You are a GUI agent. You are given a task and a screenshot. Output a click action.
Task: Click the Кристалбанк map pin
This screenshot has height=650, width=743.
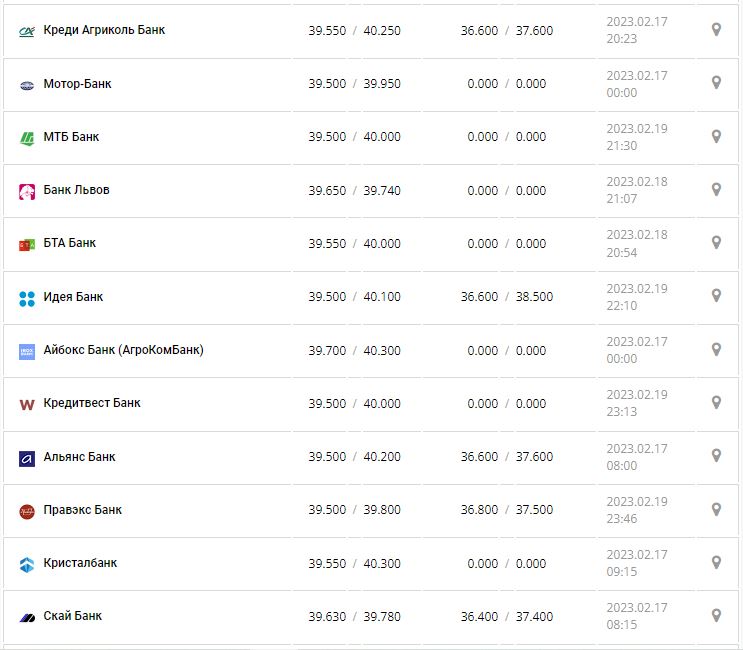coord(716,562)
